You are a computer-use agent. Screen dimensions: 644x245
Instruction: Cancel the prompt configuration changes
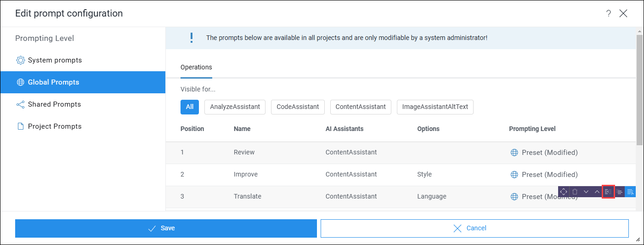click(x=475, y=228)
